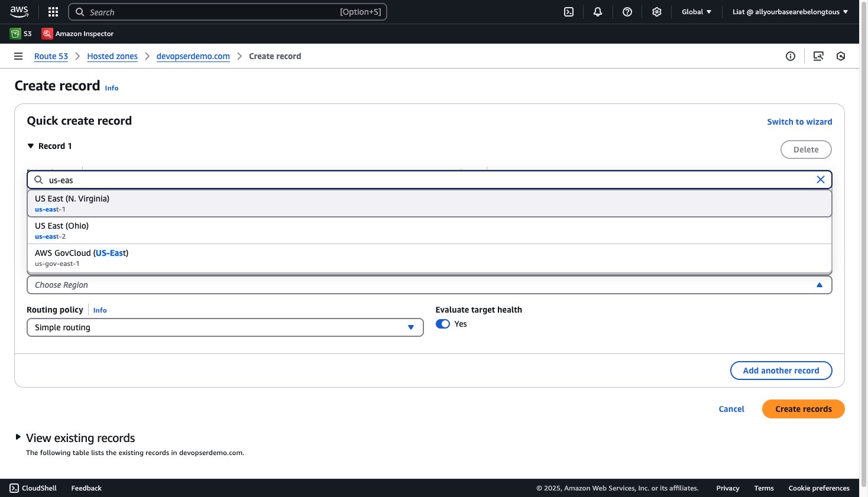
Task: Open CloudShell in the footer
Action: pos(33,488)
